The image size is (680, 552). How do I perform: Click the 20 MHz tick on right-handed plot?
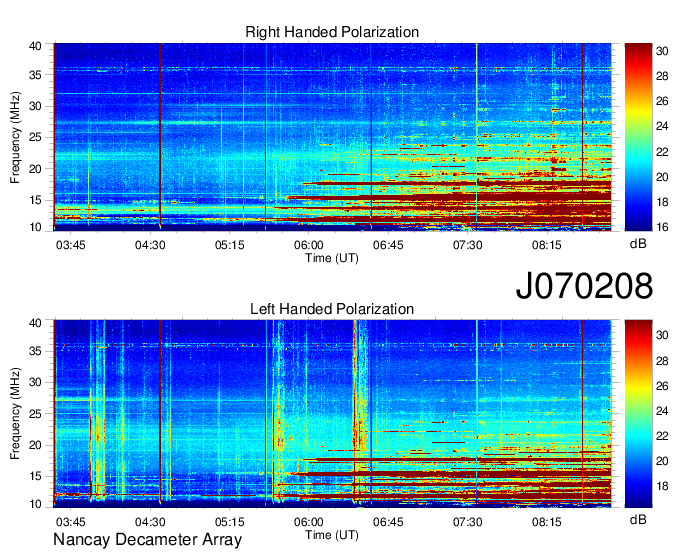pyautogui.click(x=35, y=169)
